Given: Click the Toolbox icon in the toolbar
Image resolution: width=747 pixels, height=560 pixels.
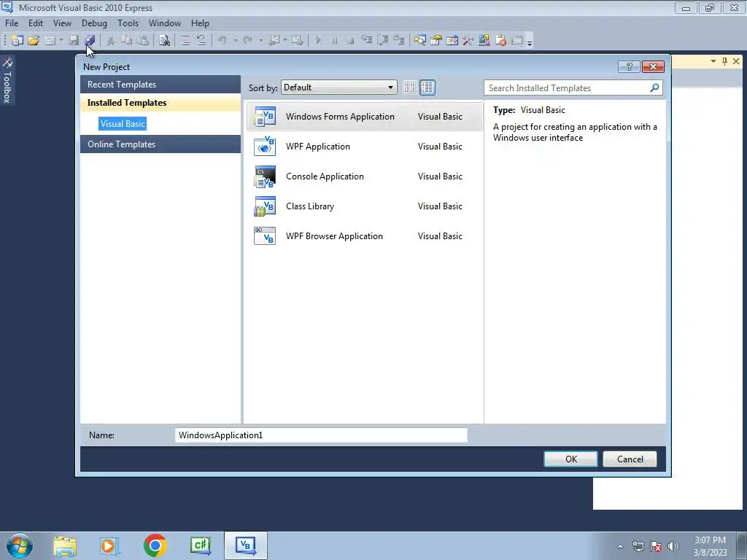Looking at the screenshot, I should coord(468,41).
